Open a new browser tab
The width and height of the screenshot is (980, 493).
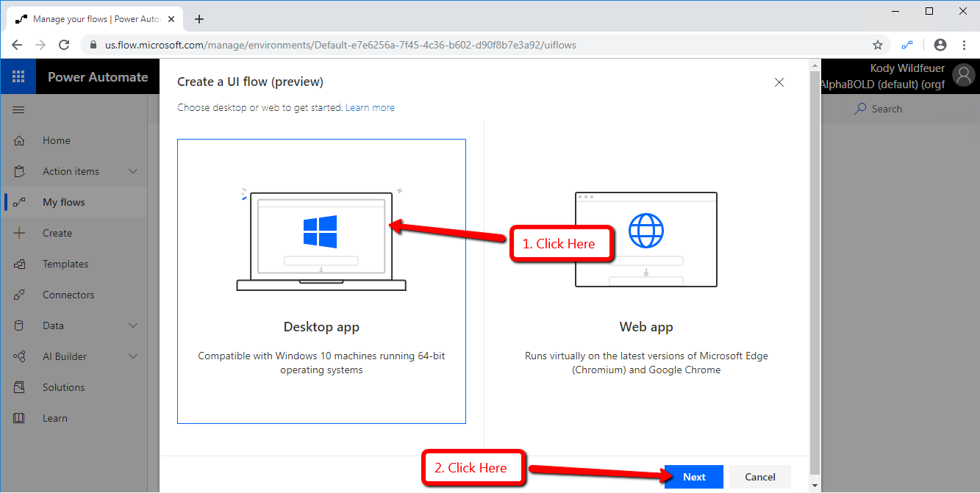tap(198, 19)
